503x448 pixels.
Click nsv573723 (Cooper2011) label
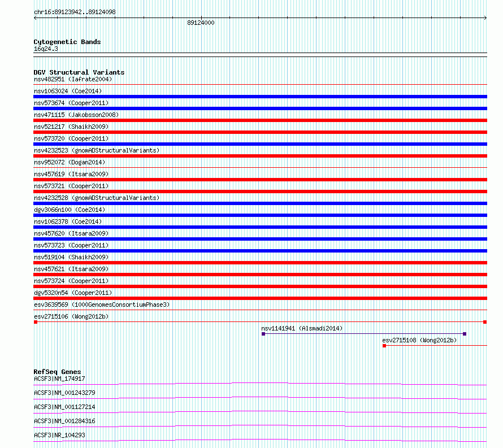(x=71, y=245)
